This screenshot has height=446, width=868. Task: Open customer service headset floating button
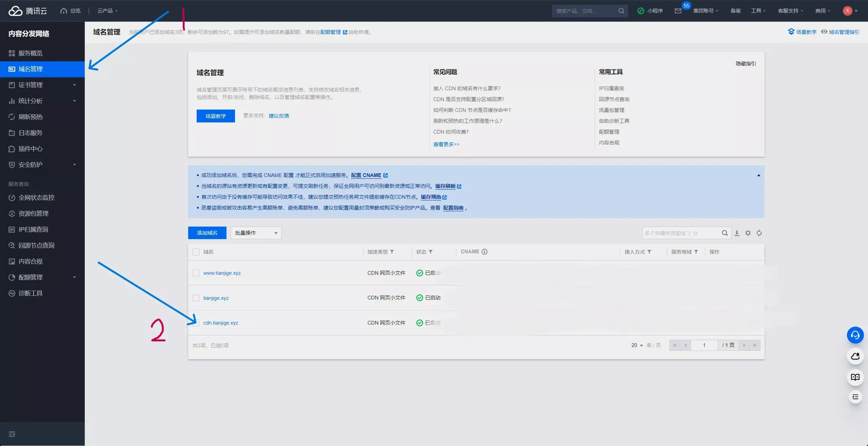click(x=855, y=335)
